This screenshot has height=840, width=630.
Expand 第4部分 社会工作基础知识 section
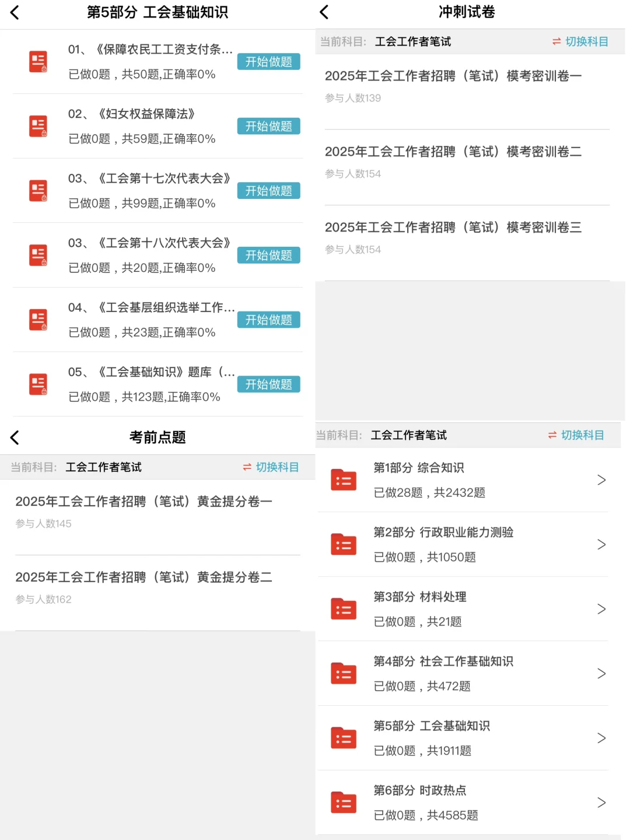click(x=601, y=673)
